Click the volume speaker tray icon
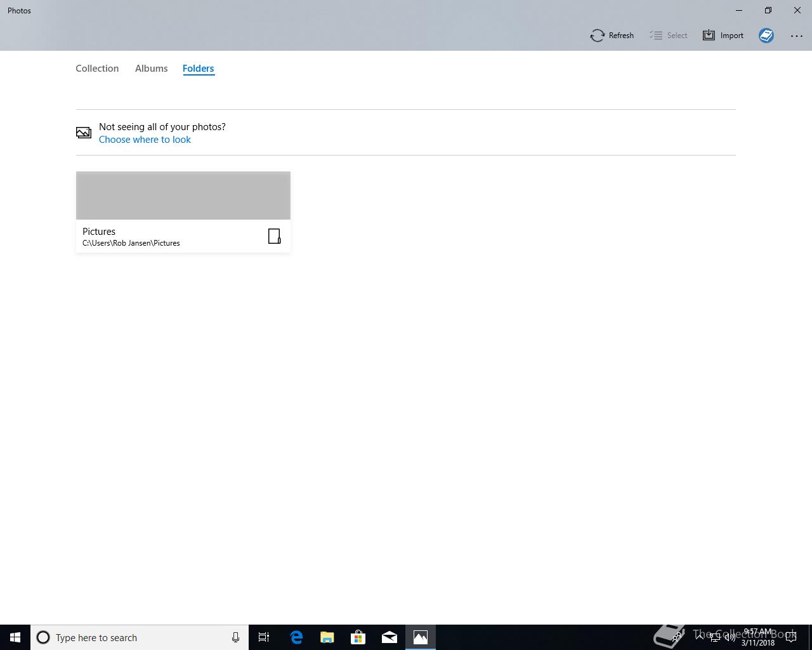The width and height of the screenshot is (812, 650). coord(730,637)
